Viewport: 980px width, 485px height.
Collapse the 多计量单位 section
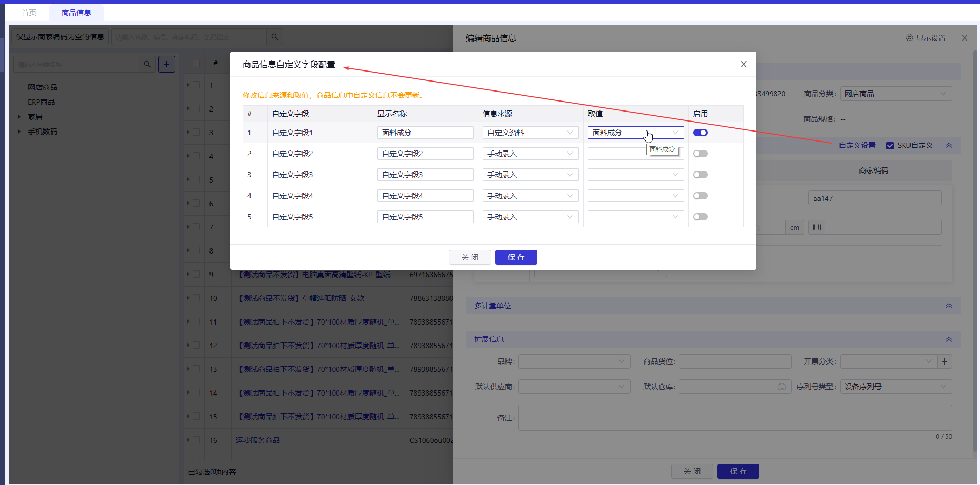(949, 306)
